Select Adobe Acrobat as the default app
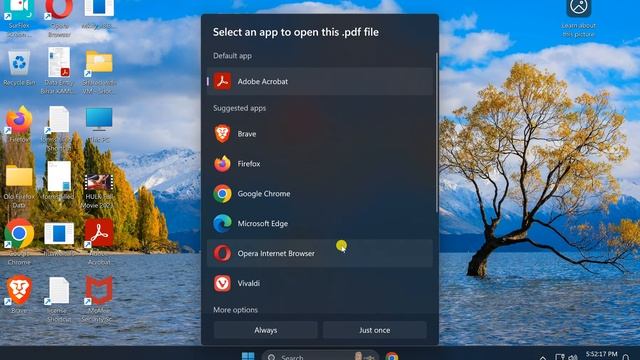The image size is (640, 360). 320,81
